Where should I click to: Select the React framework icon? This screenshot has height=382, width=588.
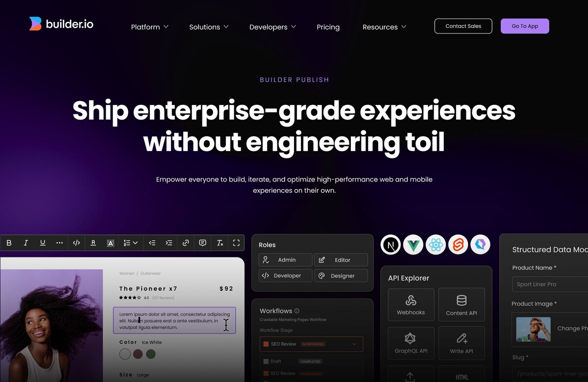436,245
